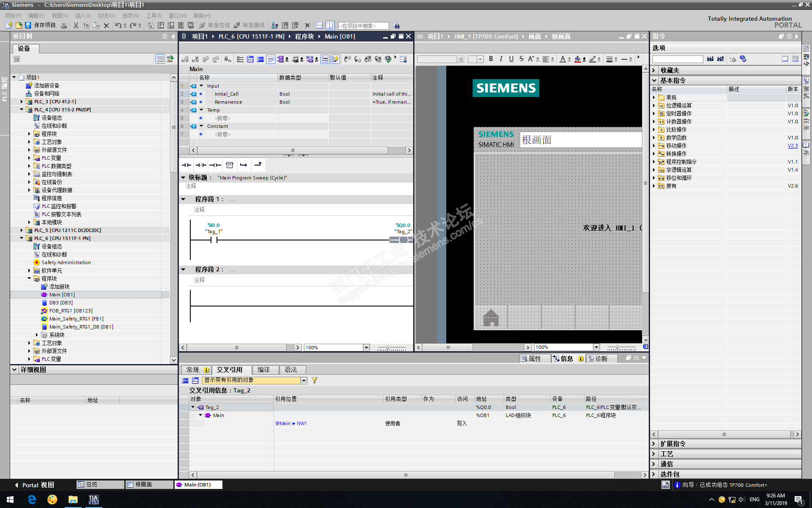Image resolution: width=812 pixels, height=508 pixels.
Task: Open the 选项(N) menu
Action: pos(130,16)
